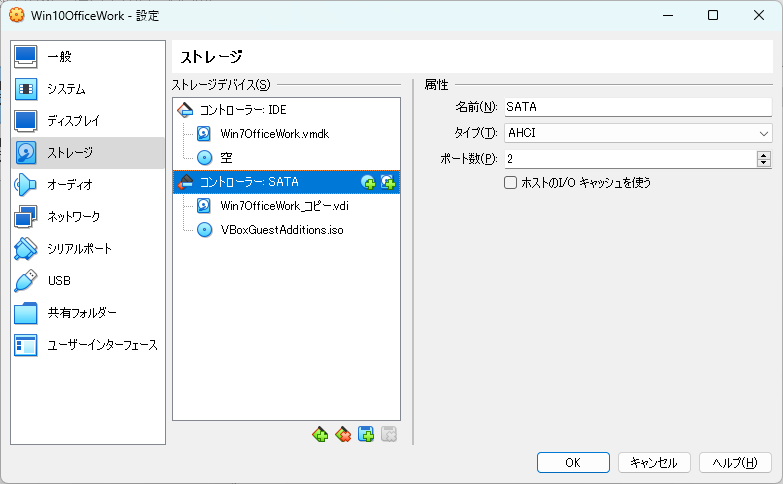Screen dimensions: 783x484
Task: Add a new storage controller using the bottom toolbar
Action: pos(320,434)
